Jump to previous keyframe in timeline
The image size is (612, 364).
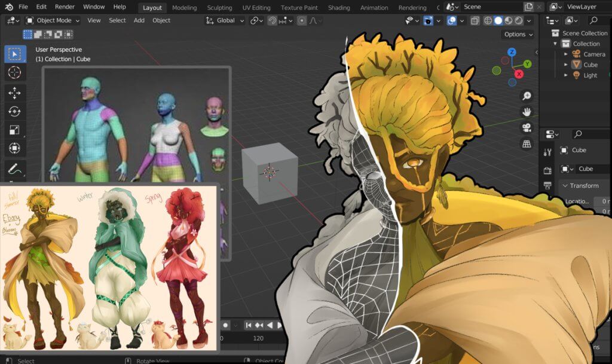click(x=259, y=325)
